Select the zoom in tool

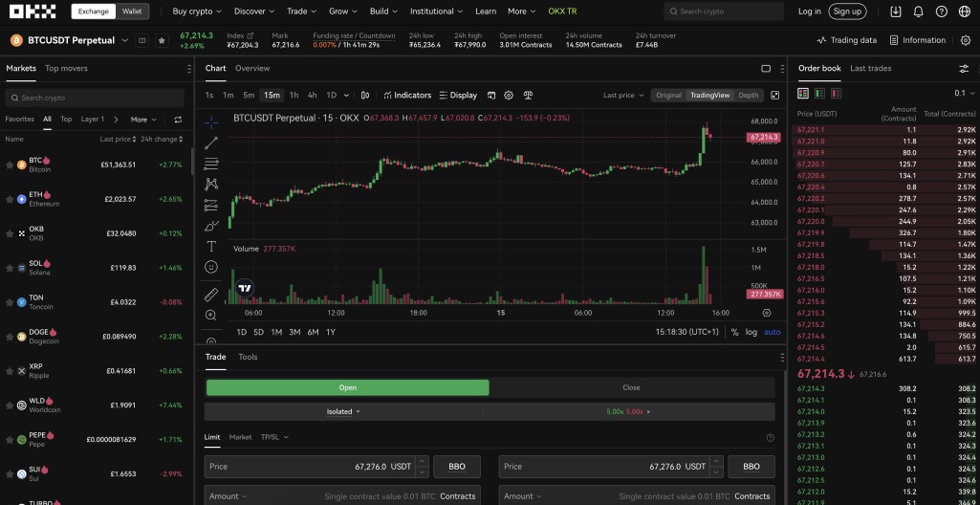click(x=211, y=316)
